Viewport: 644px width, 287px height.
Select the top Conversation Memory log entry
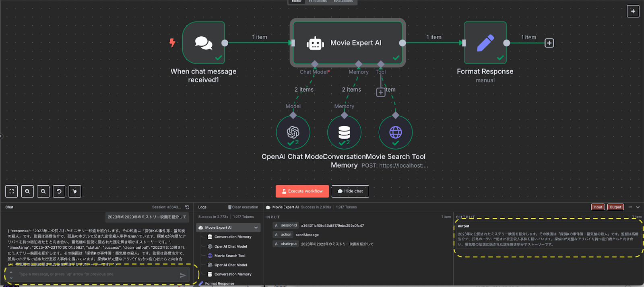coord(233,237)
